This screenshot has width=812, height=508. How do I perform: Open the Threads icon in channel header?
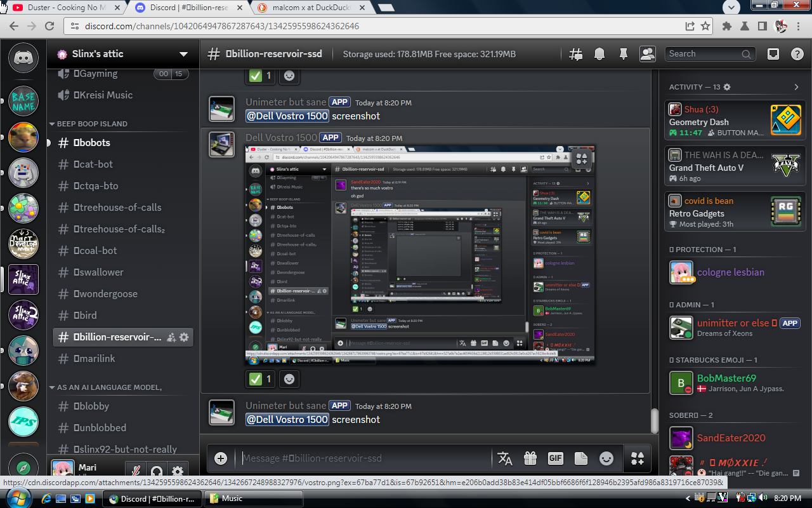[575, 54]
